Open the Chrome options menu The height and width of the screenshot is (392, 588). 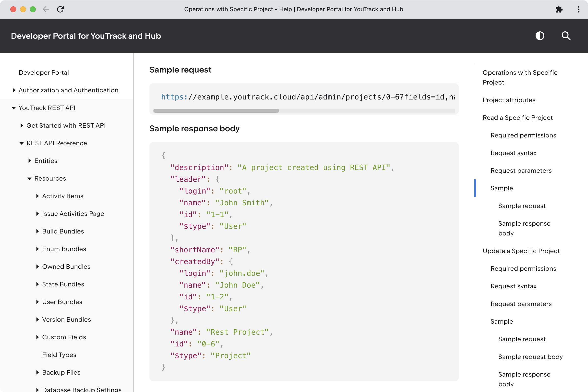(578, 9)
